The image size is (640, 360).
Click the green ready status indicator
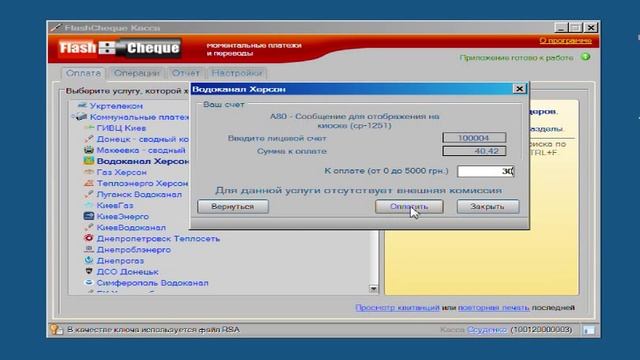586,57
